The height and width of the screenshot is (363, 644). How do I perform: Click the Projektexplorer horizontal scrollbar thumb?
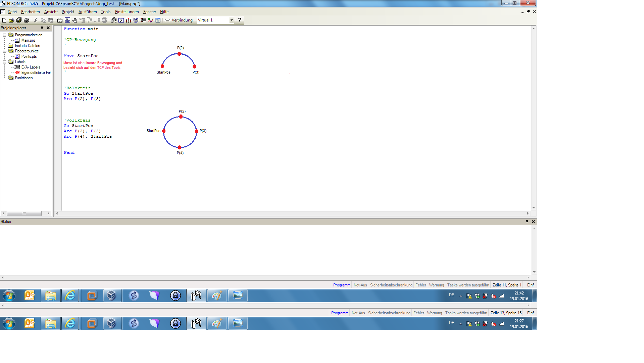(x=24, y=213)
